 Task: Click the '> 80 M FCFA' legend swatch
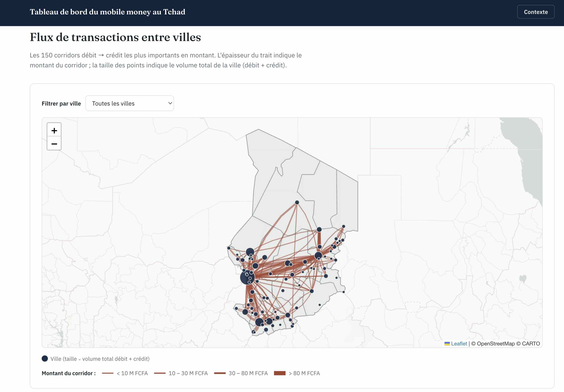point(280,373)
